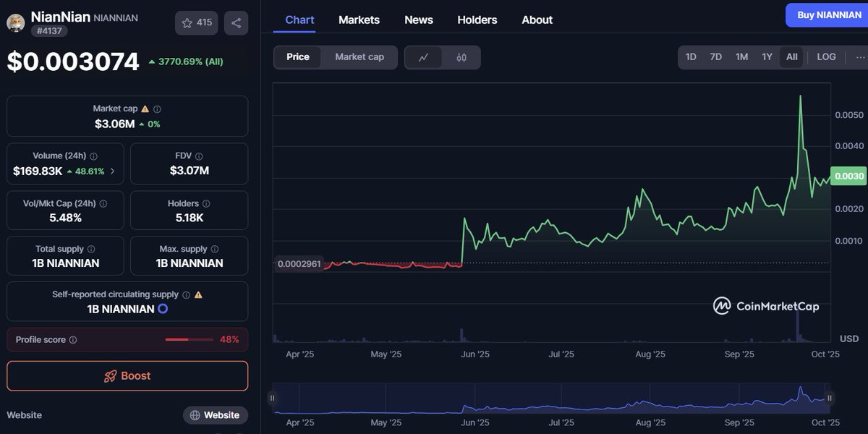This screenshot has height=434, width=868.
Task: Select the 1M time range
Action: (741, 56)
